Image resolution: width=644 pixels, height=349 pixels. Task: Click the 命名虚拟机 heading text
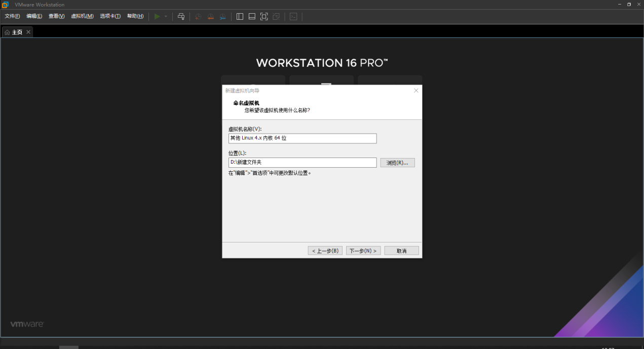click(x=246, y=103)
